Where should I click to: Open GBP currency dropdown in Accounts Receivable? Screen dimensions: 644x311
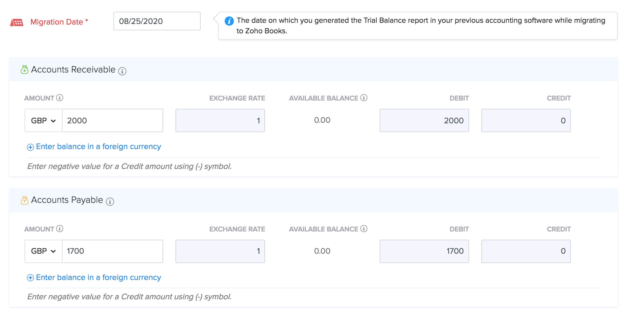click(43, 121)
